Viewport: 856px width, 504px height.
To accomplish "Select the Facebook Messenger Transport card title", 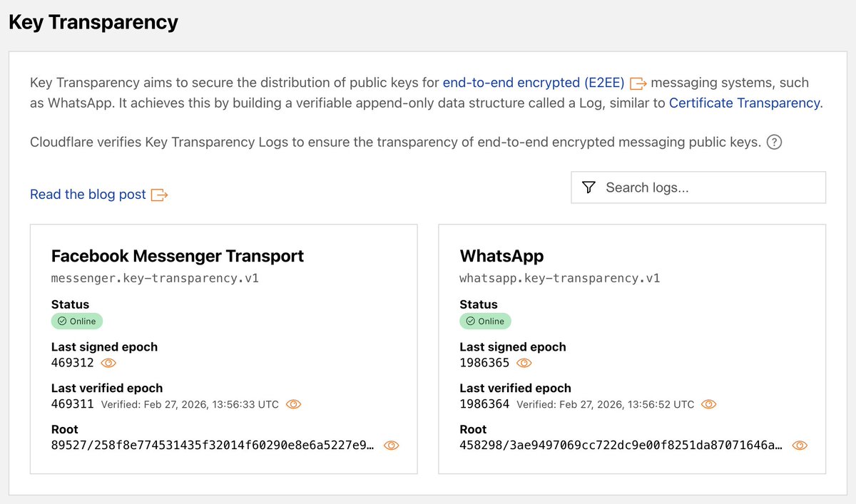I will coord(177,256).
